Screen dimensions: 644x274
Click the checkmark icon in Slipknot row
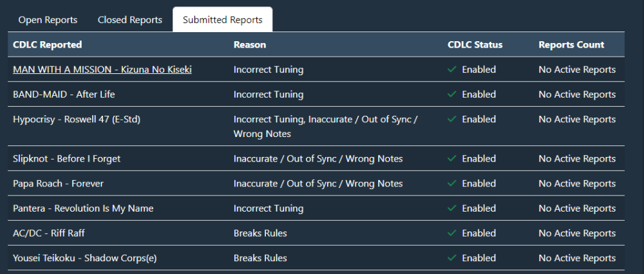coord(452,159)
